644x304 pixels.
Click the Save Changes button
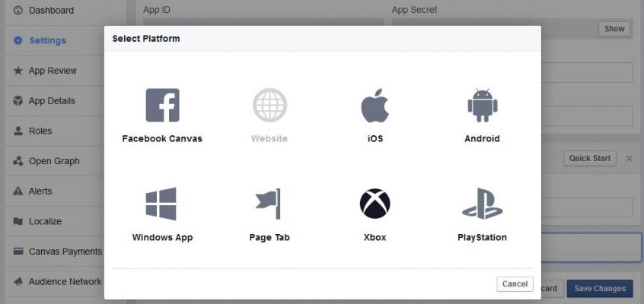pos(600,288)
